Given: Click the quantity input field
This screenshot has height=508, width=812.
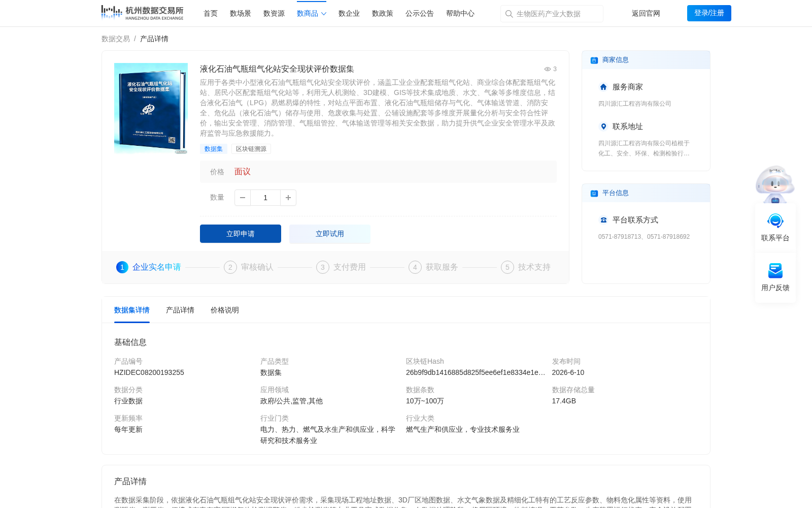Looking at the screenshot, I should 265,198.
